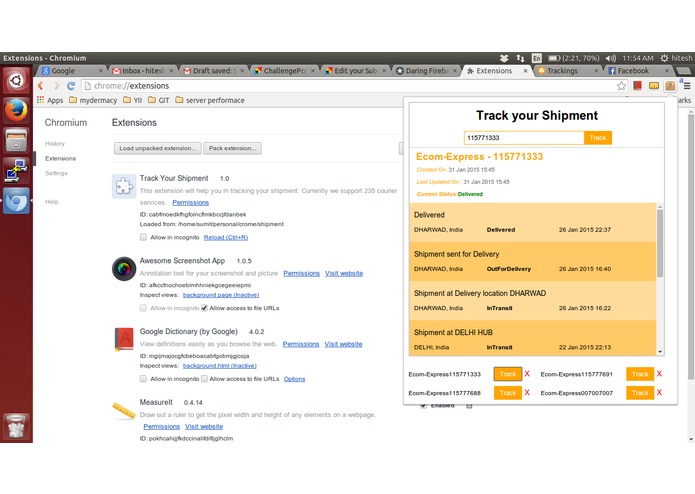
Task: Open the network connection indicator
Action: pyautogui.click(x=520, y=58)
